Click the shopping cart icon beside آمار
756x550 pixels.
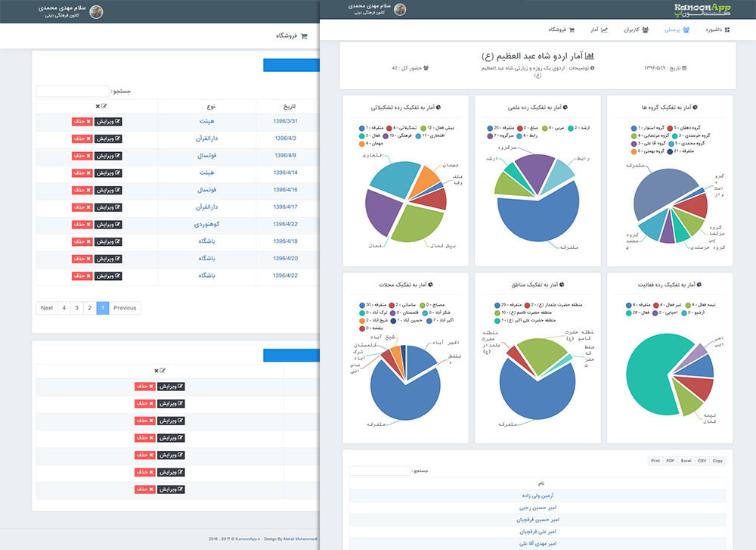572,30
